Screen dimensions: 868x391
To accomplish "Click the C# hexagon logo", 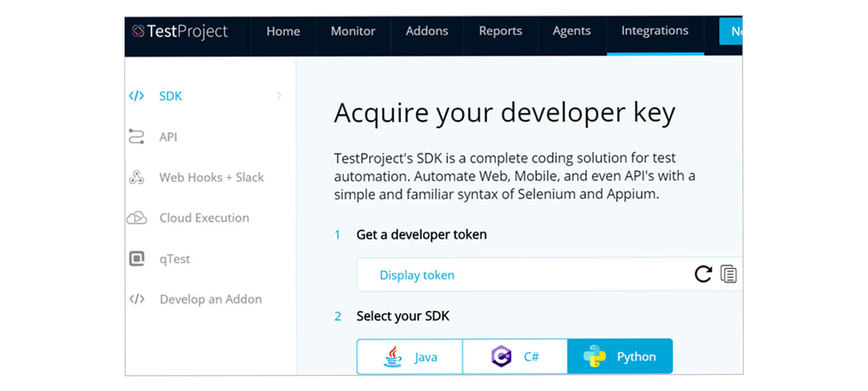I will click(501, 356).
